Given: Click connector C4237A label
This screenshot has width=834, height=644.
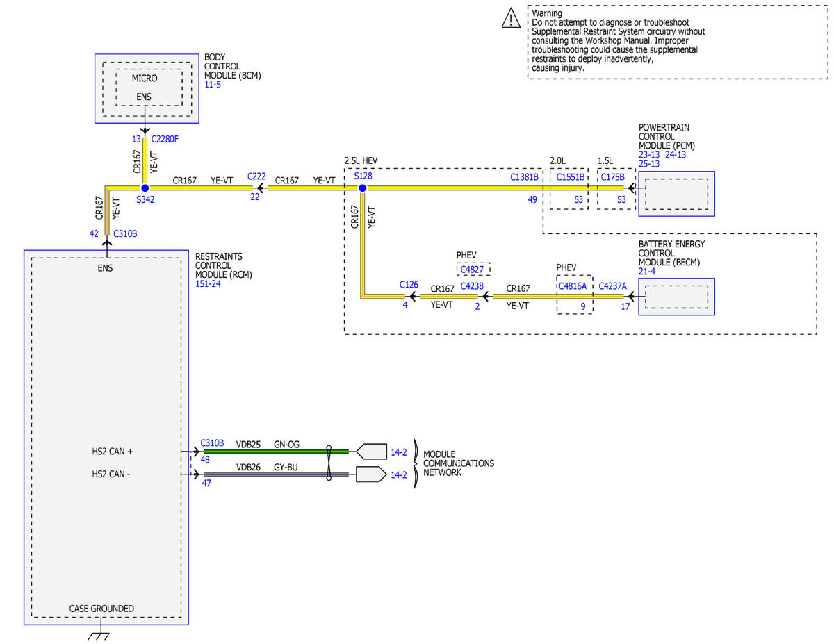Looking at the screenshot, I should [x=612, y=286].
